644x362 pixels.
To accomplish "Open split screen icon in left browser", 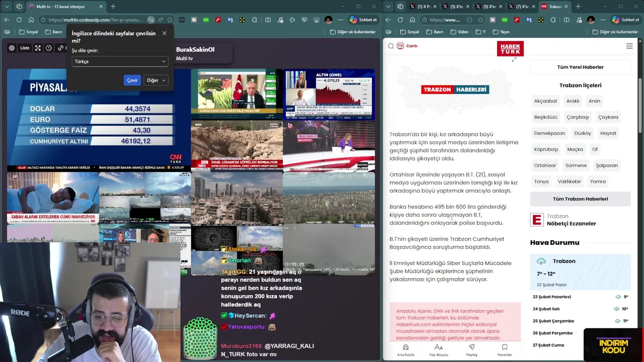I will coord(268,20).
